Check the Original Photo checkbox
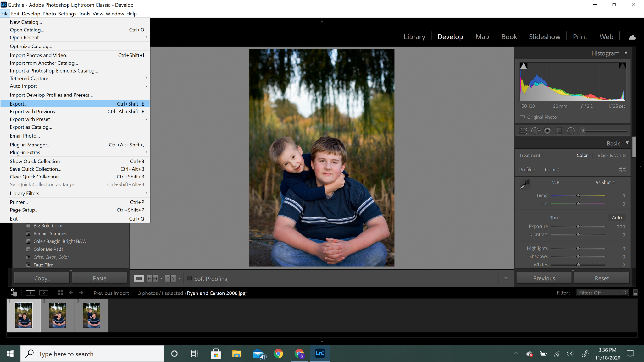Viewport: 644px width, 362px height. click(522, 117)
